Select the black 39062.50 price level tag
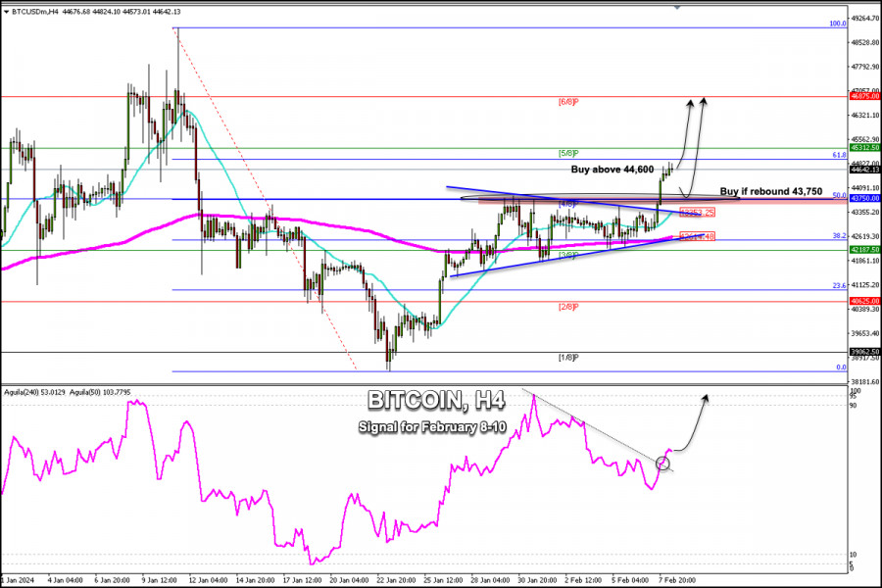 click(864, 352)
